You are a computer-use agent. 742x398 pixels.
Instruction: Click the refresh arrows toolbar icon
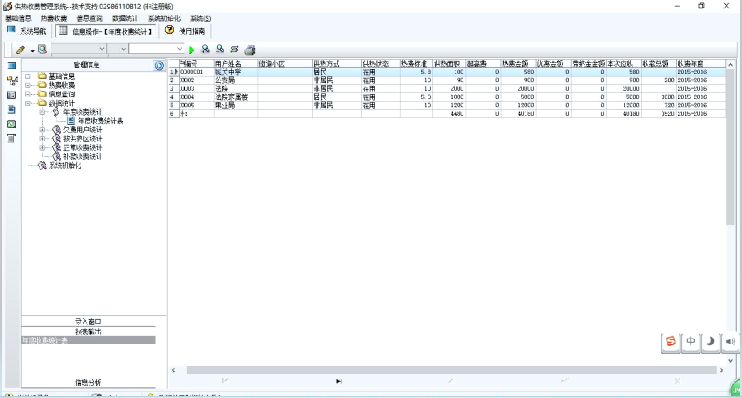[234, 49]
